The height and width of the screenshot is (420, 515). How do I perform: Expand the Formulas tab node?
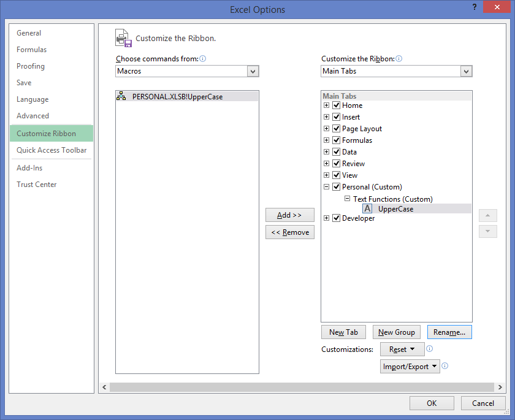point(326,140)
